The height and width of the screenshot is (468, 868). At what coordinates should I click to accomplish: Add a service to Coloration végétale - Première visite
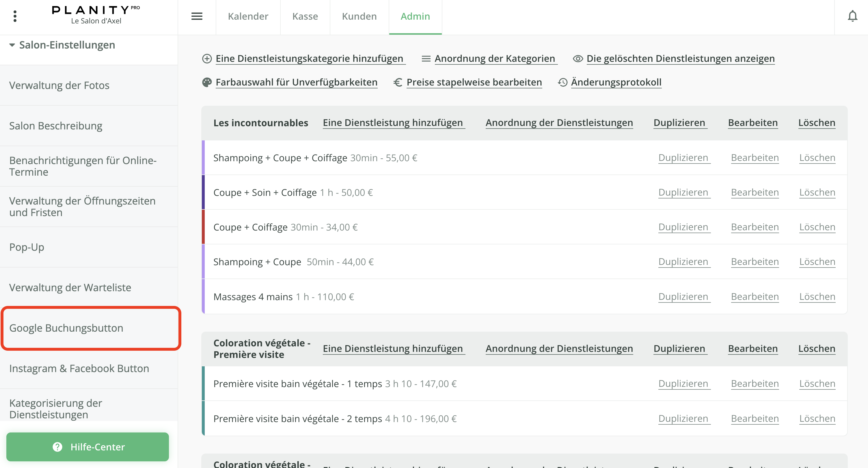coord(393,349)
